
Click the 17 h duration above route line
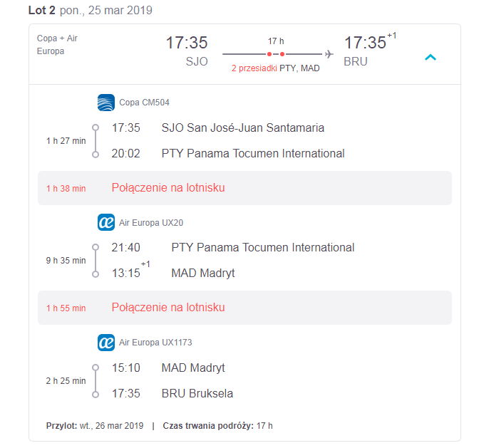pos(276,41)
